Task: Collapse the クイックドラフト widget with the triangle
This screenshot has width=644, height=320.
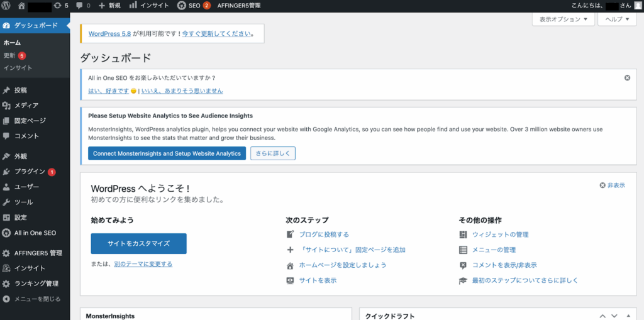Action: (x=630, y=316)
